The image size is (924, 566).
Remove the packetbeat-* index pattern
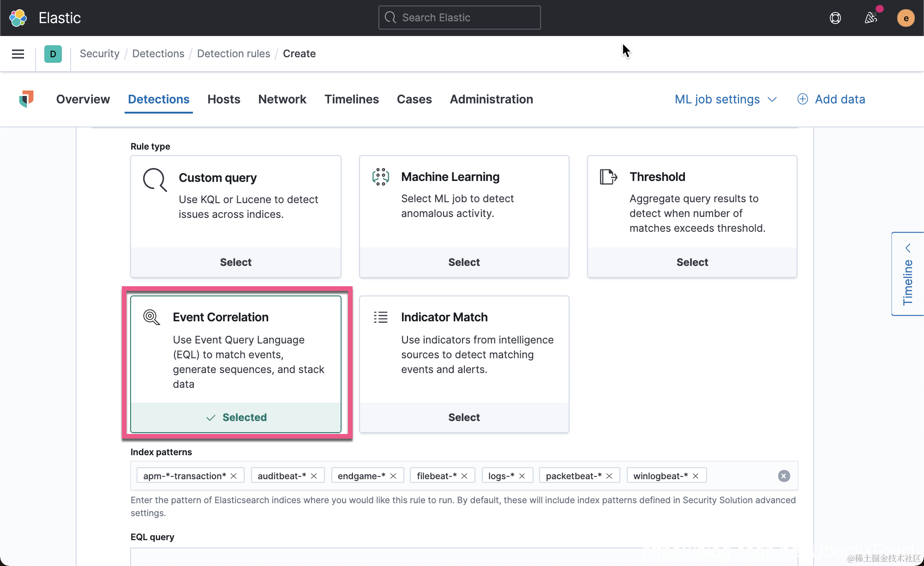609,476
